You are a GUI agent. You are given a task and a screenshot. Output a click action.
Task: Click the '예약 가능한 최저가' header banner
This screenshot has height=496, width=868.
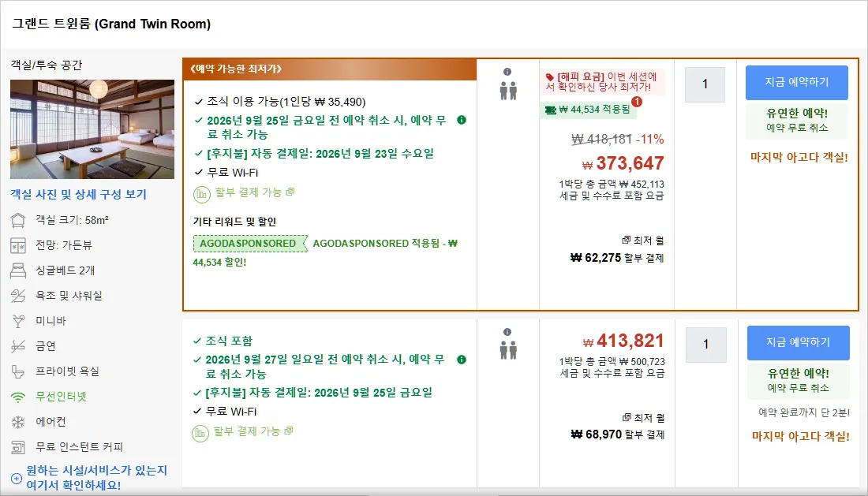pyautogui.click(x=330, y=69)
